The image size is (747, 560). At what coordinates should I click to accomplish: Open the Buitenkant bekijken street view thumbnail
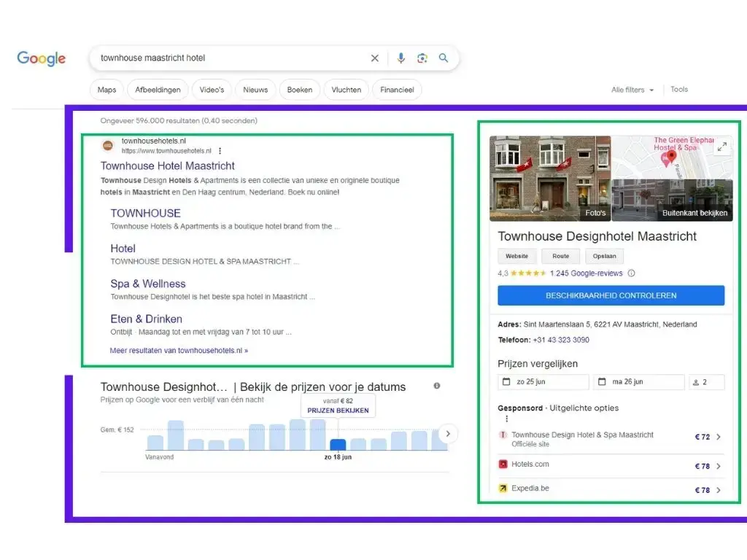point(672,201)
